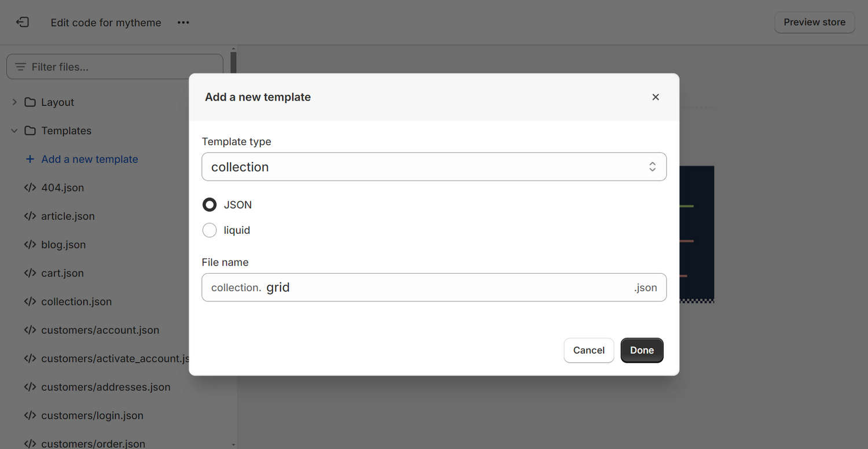Open customers/login.json file

pyautogui.click(x=92, y=415)
